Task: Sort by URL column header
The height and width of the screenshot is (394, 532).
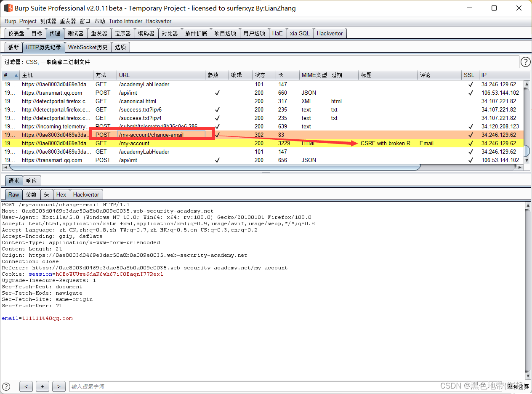Action: point(161,75)
